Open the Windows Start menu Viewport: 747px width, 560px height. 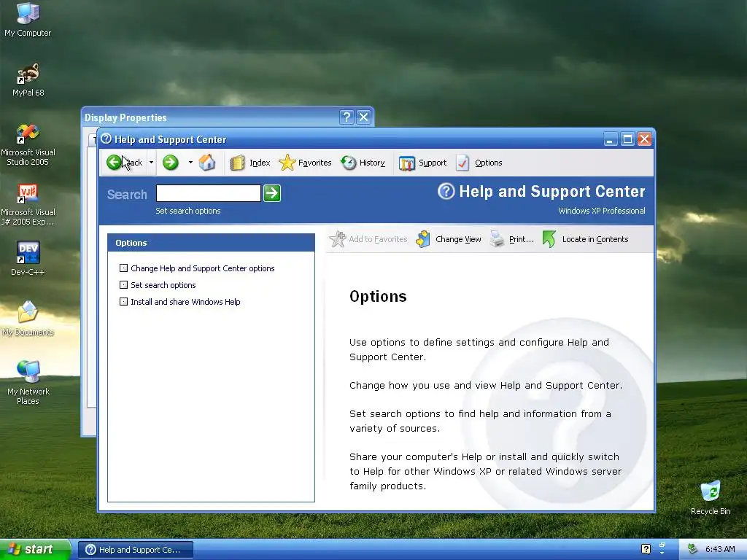pyautogui.click(x=35, y=550)
